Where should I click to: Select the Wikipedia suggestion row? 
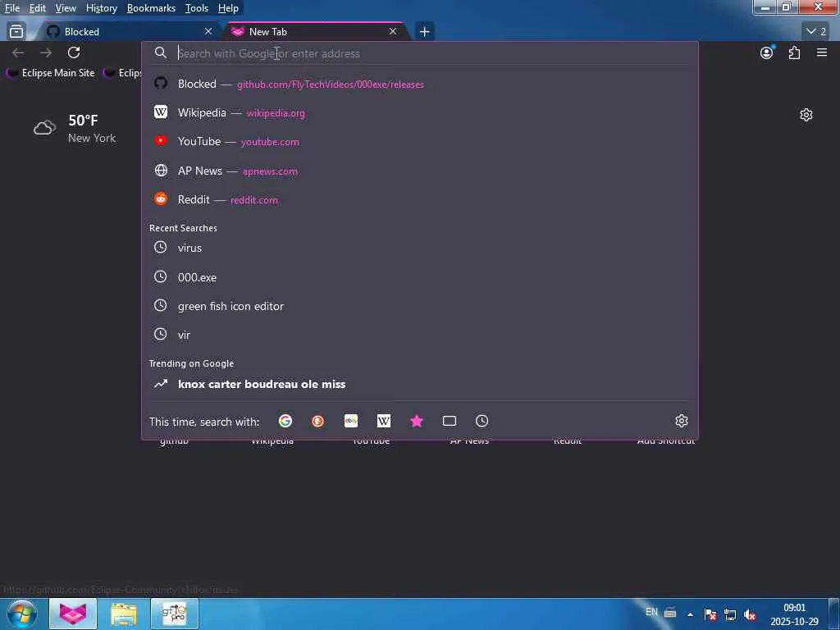tap(419, 112)
